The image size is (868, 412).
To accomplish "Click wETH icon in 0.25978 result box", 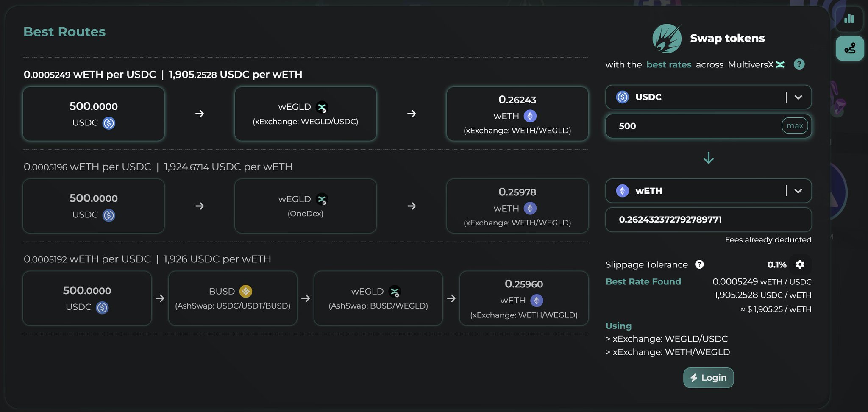I will 530,209.
